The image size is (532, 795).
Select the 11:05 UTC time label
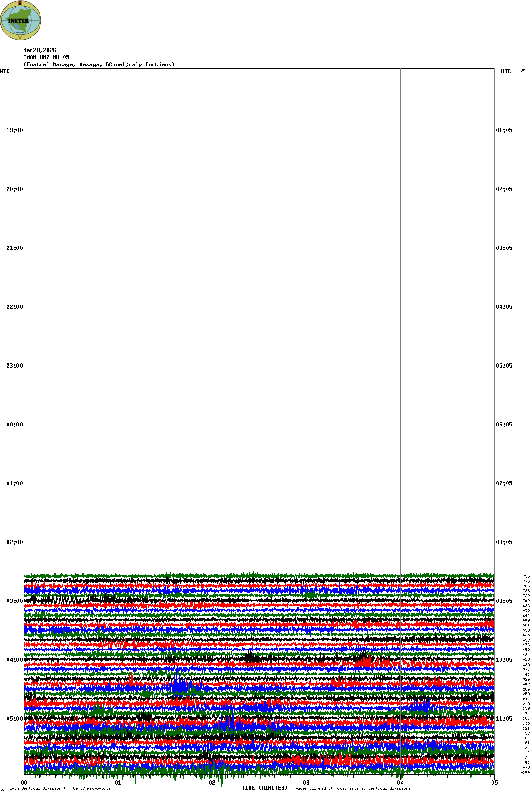click(x=504, y=719)
